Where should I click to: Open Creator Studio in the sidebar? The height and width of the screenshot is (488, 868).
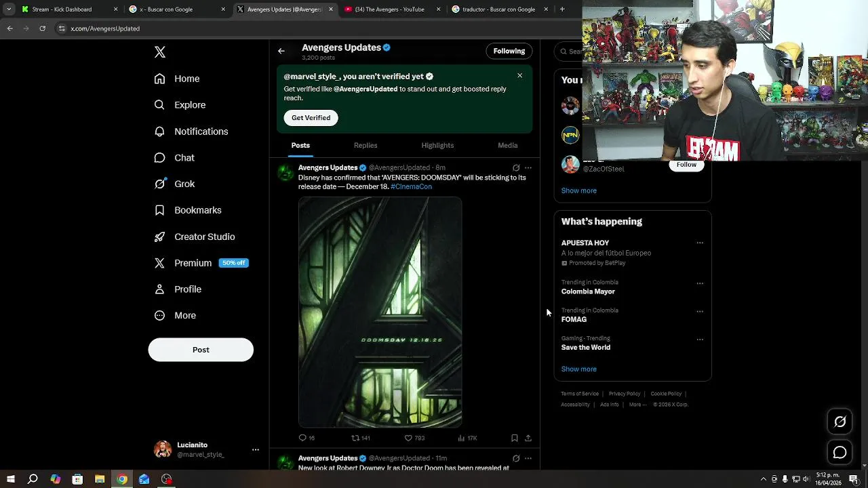tap(195, 237)
